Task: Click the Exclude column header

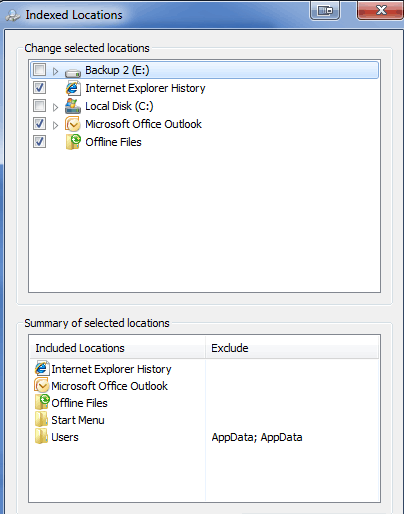Action: (x=292, y=348)
